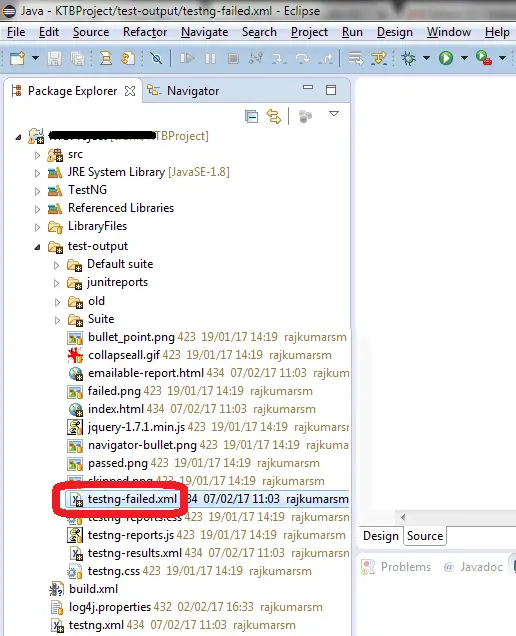Expand the src folder in project tree
The width and height of the screenshot is (516, 636).
[x=37, y=155]
